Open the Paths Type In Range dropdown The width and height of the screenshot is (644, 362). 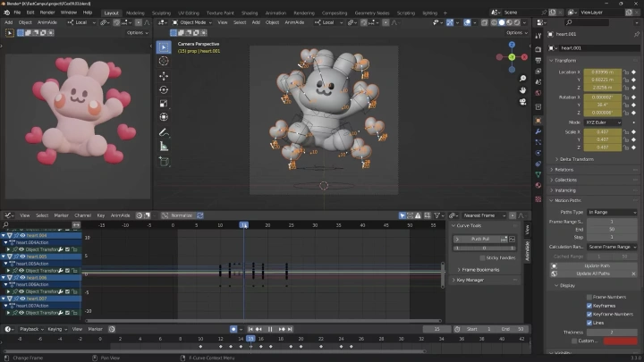tap(612, 212)
